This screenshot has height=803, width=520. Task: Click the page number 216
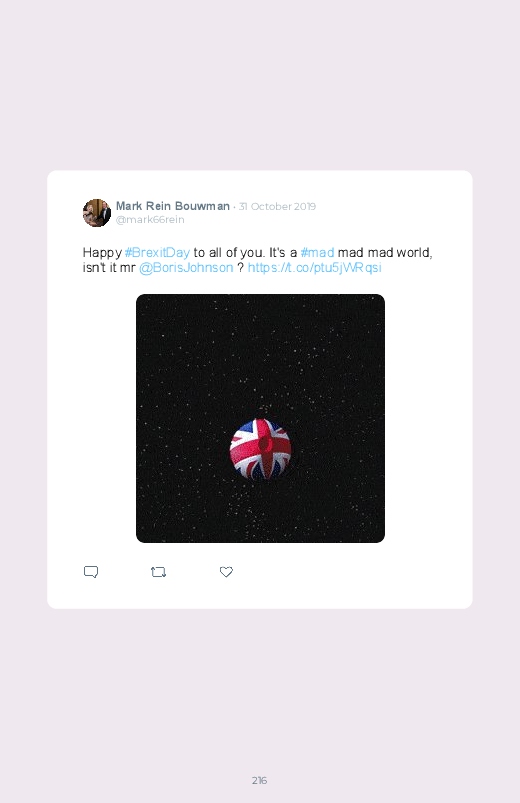click(259, 780)
